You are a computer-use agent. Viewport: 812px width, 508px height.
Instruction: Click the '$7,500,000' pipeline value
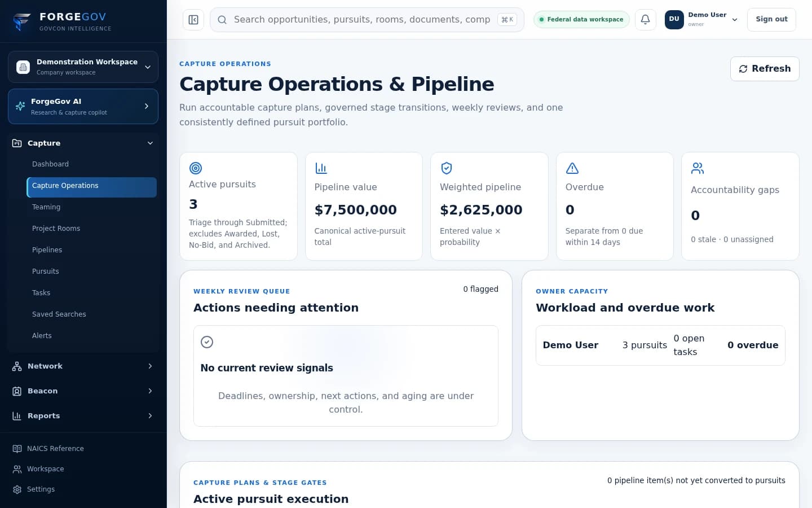point(356,210)
